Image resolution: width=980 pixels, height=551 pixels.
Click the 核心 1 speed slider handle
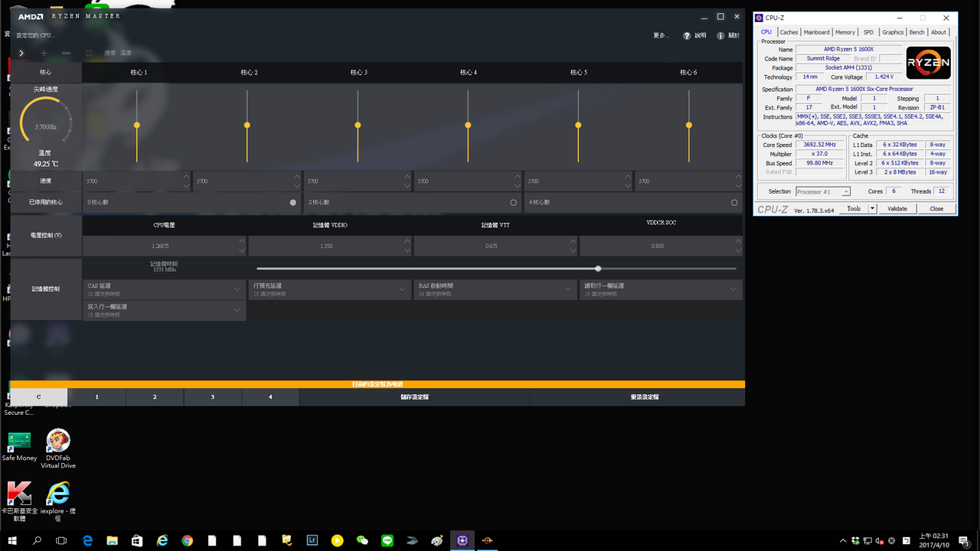(x=137, y=125)
